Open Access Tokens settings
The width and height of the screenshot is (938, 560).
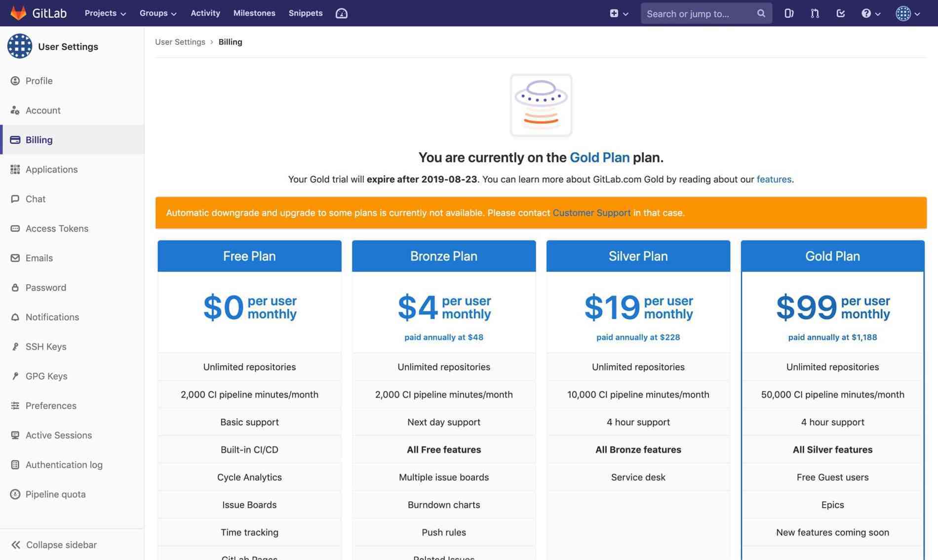click(x=56, y=228)
